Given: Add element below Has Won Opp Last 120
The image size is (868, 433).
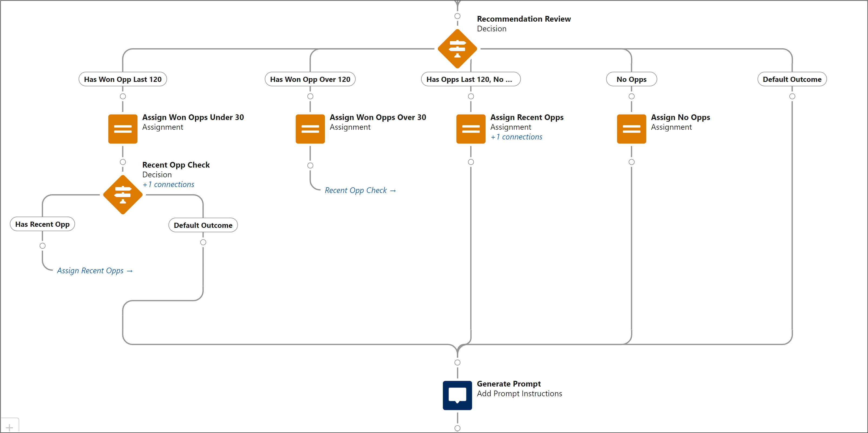Looking at the screenshot, I should click(123, 96).
